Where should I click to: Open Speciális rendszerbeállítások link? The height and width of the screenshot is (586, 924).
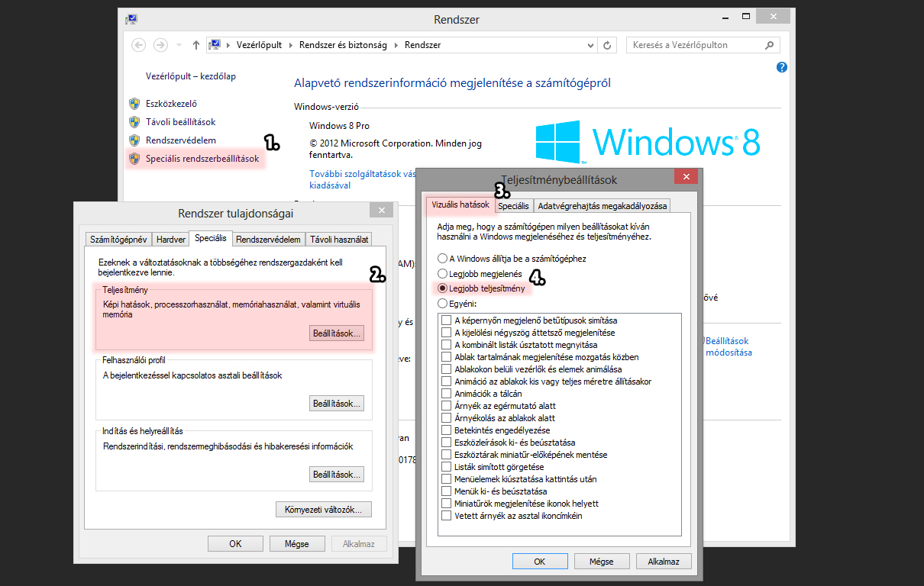[x=202, y=159]
